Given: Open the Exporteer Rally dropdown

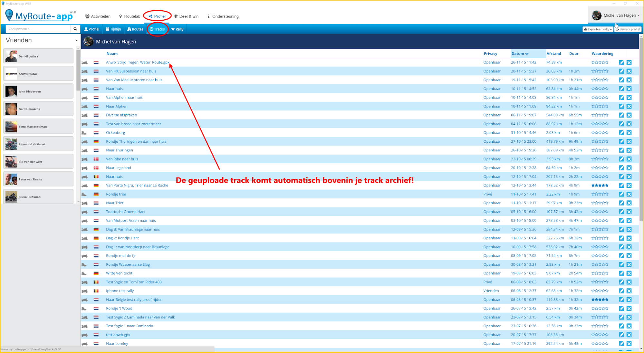Looking at the screenshot, I should click(x=598, y=29).
